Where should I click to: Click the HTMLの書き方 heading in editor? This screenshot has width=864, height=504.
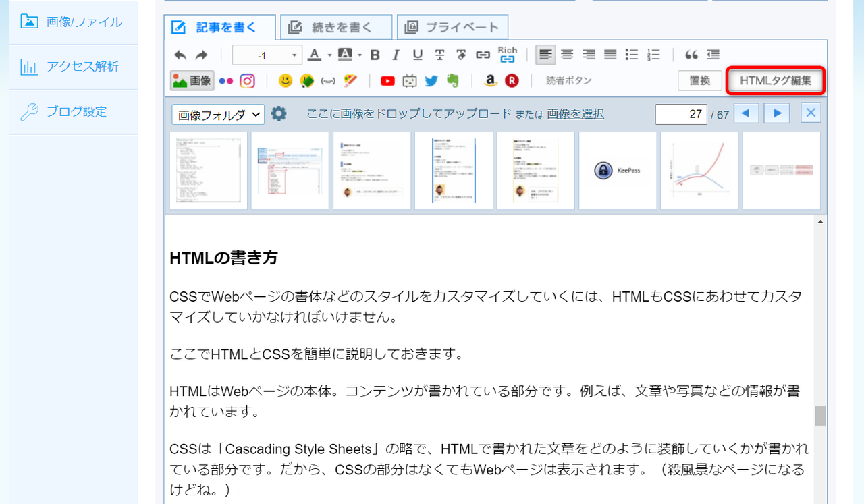(224, 258)
